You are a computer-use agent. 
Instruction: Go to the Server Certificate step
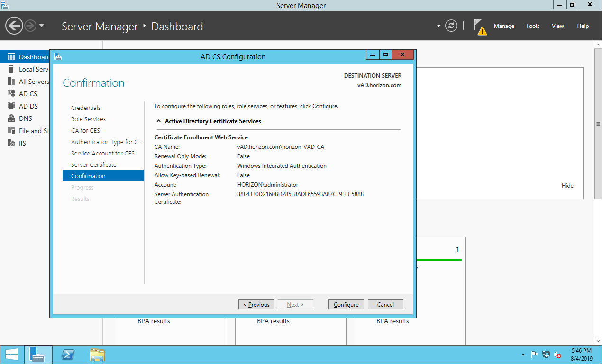coord(93,164)
